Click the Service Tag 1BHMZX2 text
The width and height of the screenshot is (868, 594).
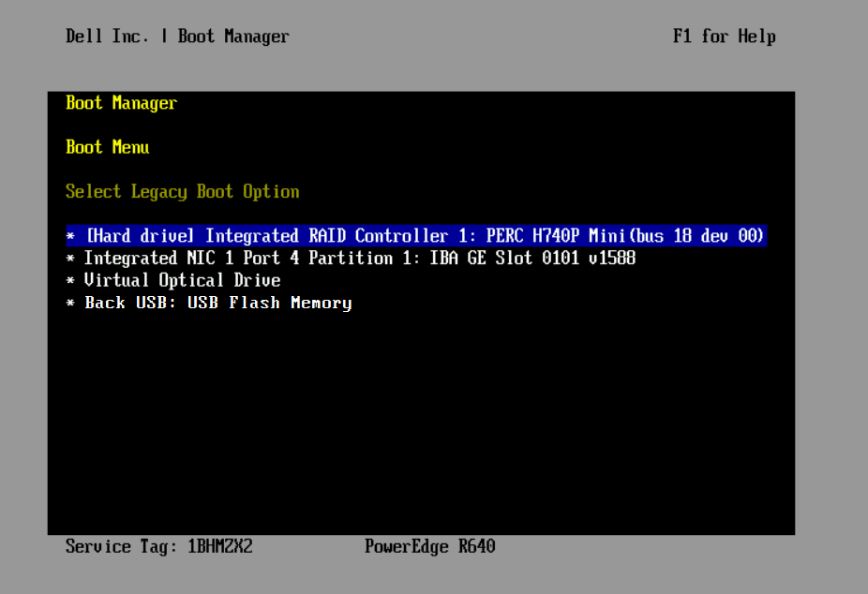click(158, 546)
